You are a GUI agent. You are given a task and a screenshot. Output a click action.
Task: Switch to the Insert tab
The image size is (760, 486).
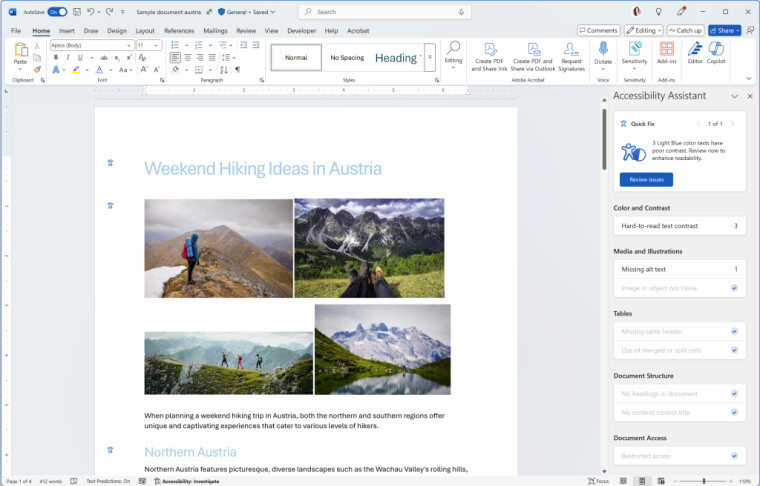tap(67, 31)
